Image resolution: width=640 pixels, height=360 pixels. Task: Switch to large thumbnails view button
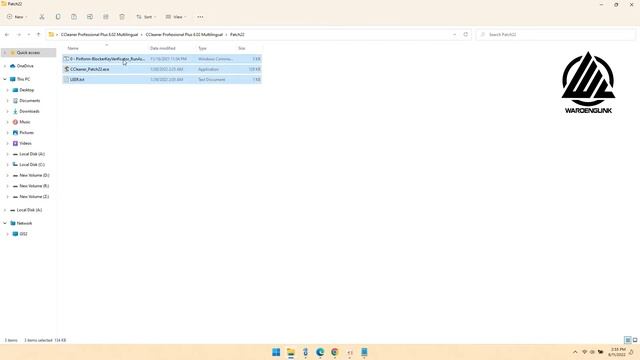635,340
